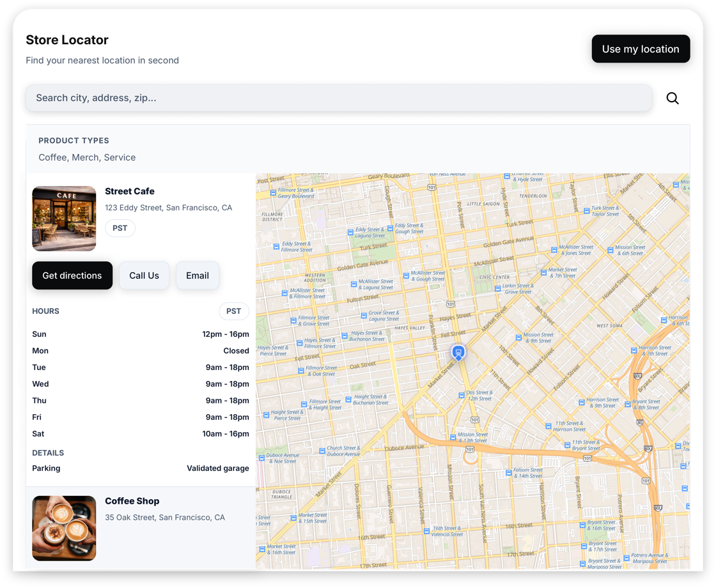The image size is (716, 588).
Task: Open the Coffee Shop listing details
Action: point(132,501)
